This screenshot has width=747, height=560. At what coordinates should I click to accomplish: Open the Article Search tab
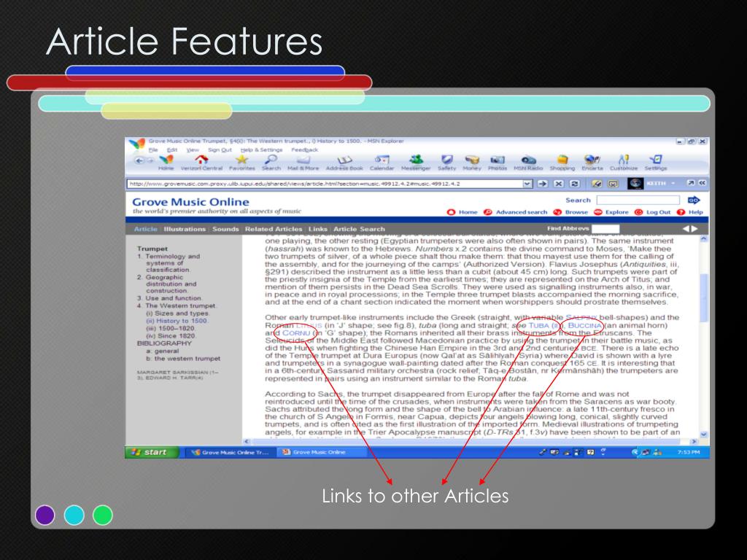pyautogui.click(x=359, y=229)
